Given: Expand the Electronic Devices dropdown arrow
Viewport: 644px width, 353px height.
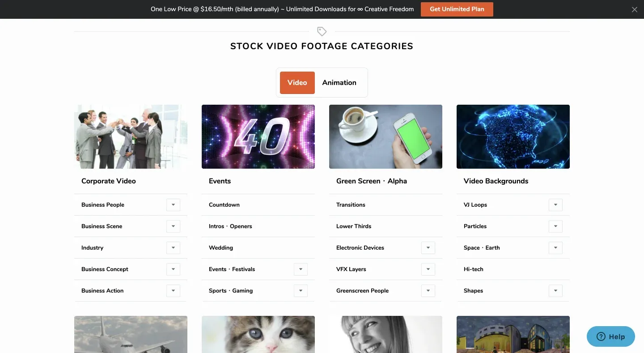Looking at the screenshot, I should (x=428, y=248).
